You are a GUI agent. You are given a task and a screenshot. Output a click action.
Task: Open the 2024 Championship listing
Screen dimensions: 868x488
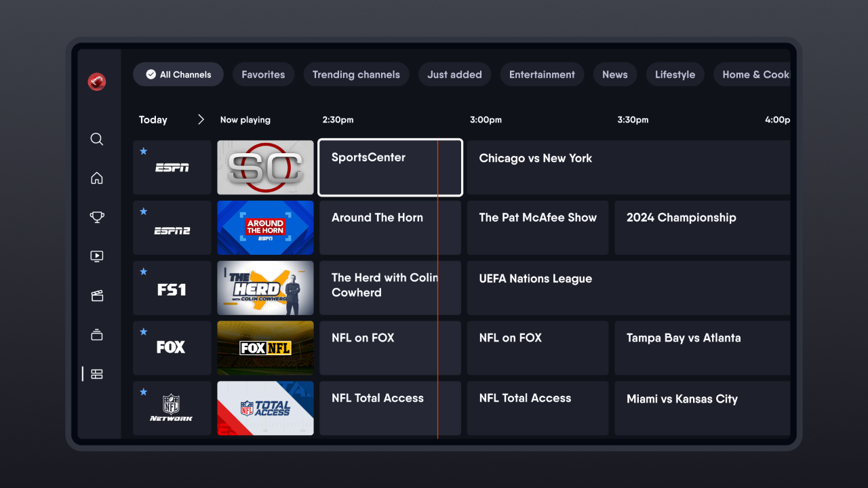click(702, 228)
